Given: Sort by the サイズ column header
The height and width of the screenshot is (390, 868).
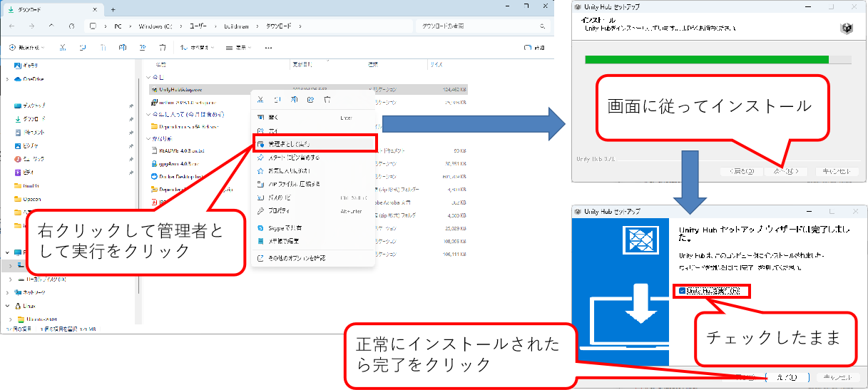Looking at the screenshot, I should (435, 64).
